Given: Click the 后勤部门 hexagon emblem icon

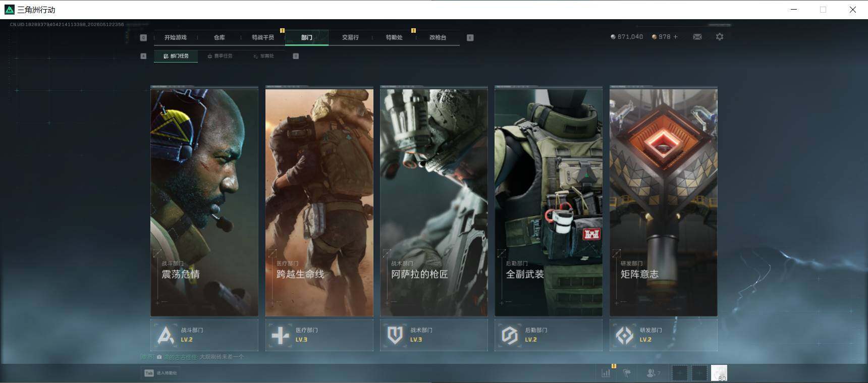Looking at the screenshot, I should tap(510, 335).
